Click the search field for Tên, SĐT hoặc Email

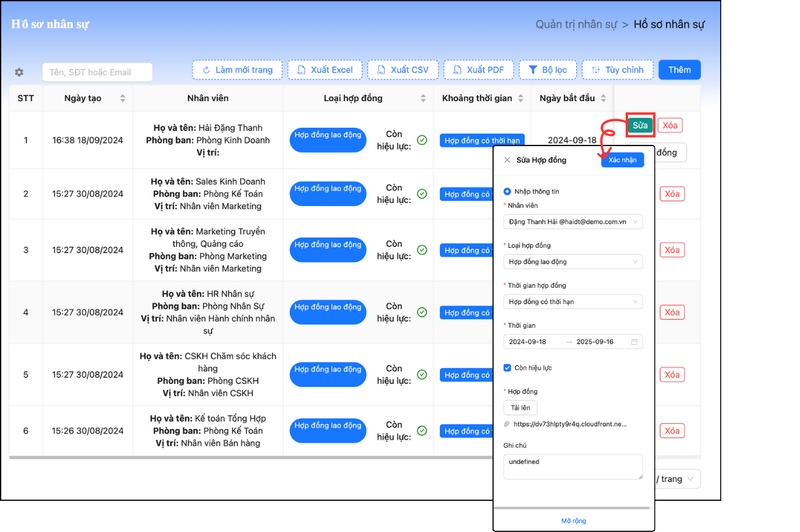(x=97, y=72)
